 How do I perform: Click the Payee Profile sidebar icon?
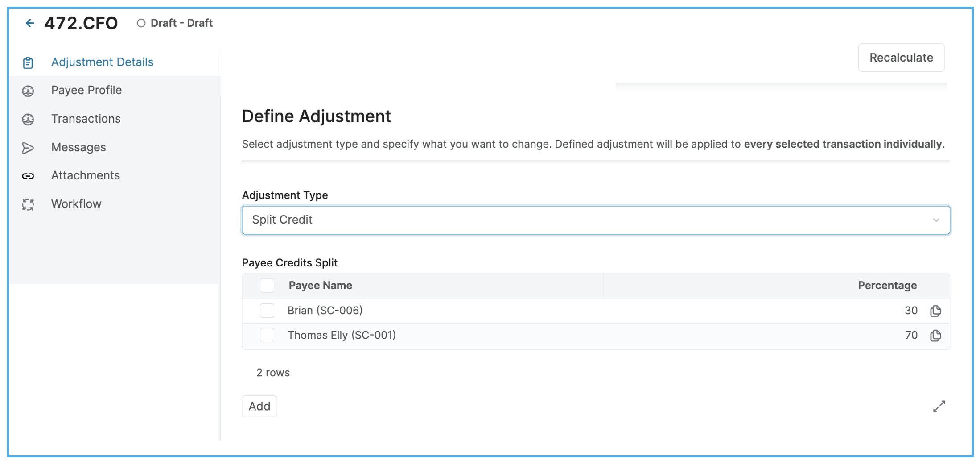[x=28, y=91]
